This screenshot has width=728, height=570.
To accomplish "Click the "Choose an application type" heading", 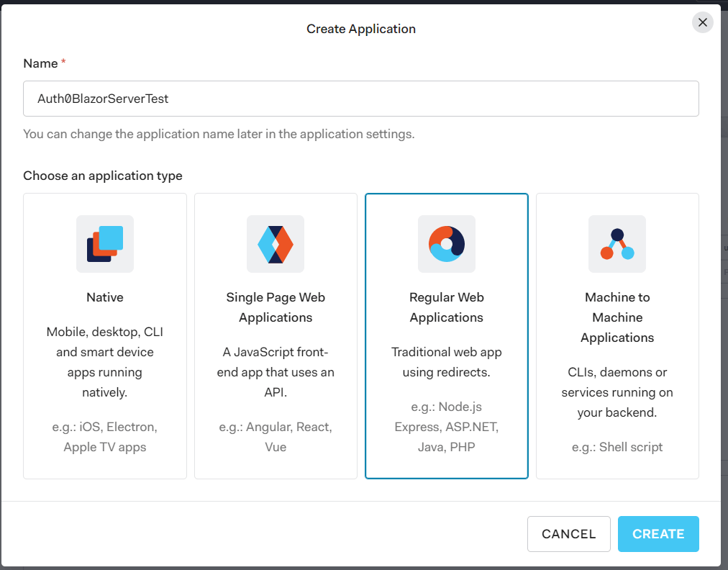I will 103,176.
